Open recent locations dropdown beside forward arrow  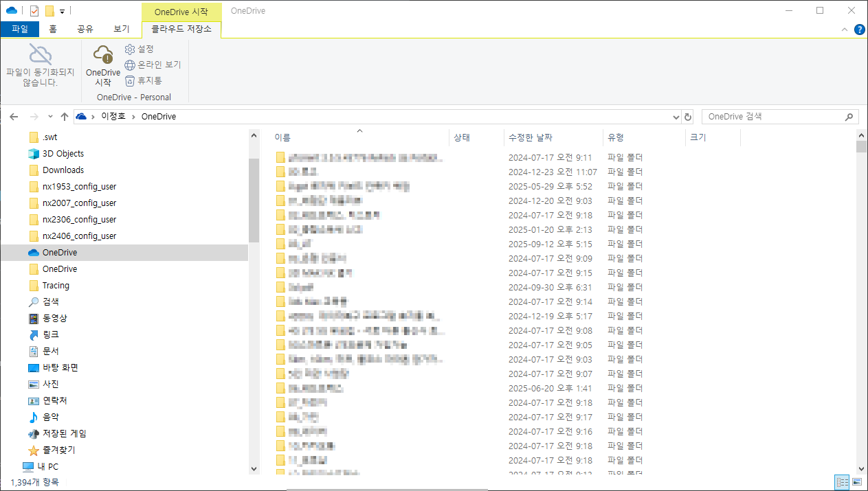tap(50, 116)
